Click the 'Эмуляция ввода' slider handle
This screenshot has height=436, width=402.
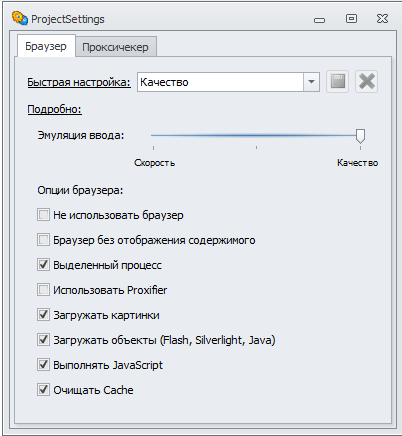pyautogui.click(x=360, y=136)
